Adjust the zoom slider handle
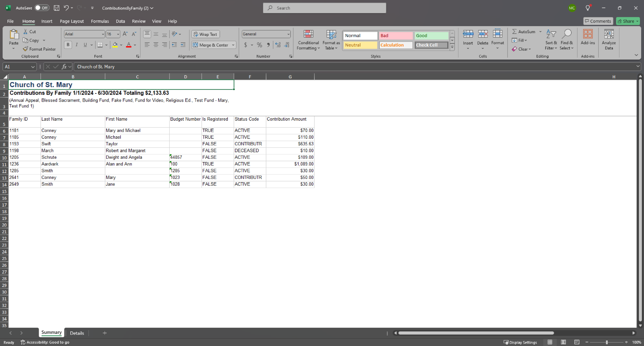The image size is (644, 346). click(x=607, y=342)
